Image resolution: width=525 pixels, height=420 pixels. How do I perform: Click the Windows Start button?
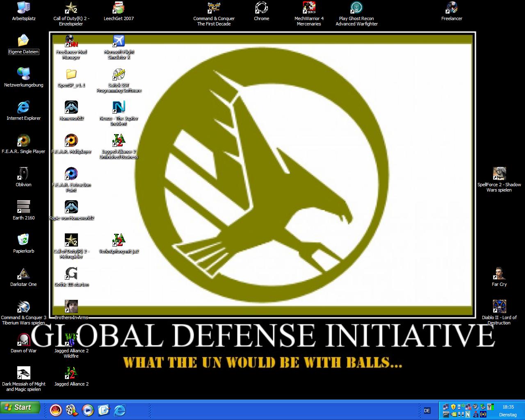pyautogui.click(x=21, y=407)
